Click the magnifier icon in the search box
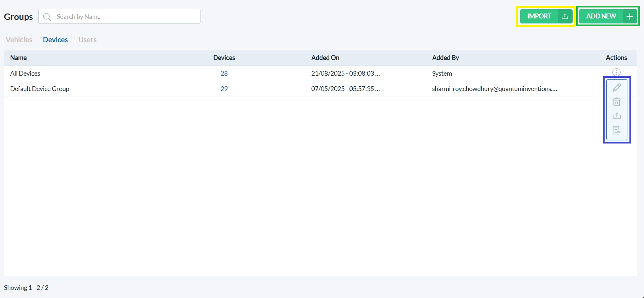 (x=47, y=17)
